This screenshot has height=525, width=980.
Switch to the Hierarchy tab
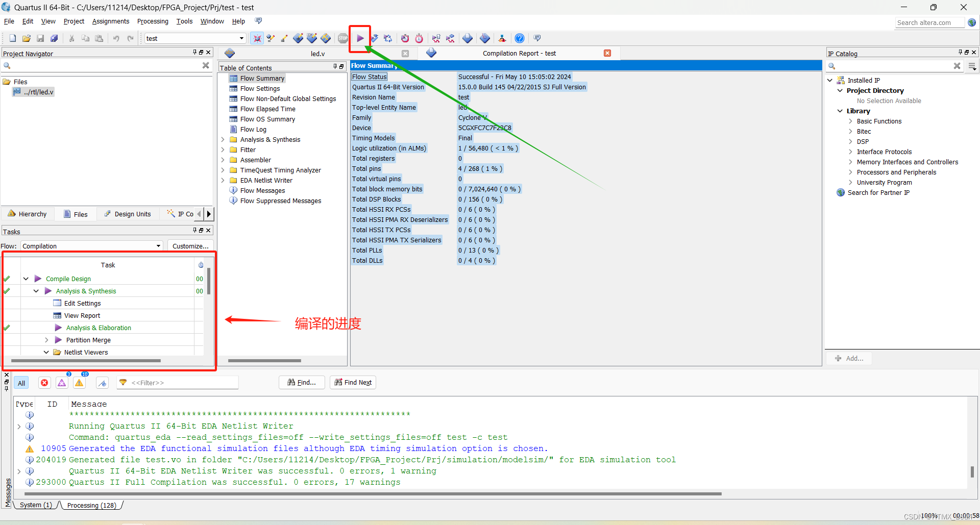(28, 214)
